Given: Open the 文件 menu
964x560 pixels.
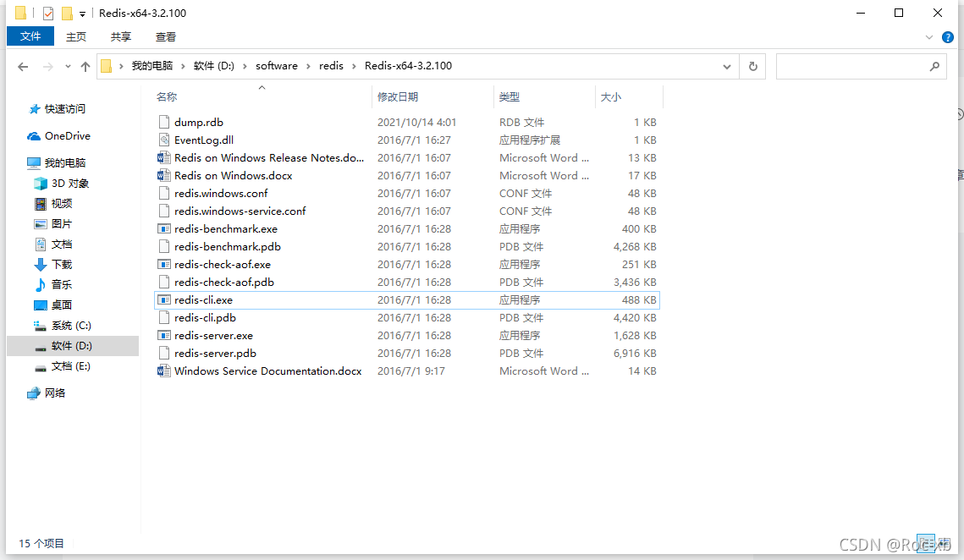Looking at the screenshot, I should pyautogui.click(x=30, y=36).
